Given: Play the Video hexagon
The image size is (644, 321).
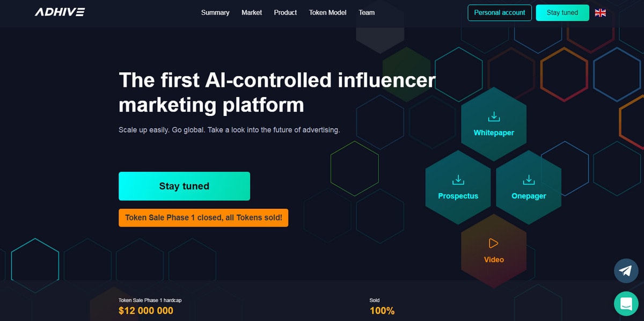Looking at the screenshot, I should (494, 251).
